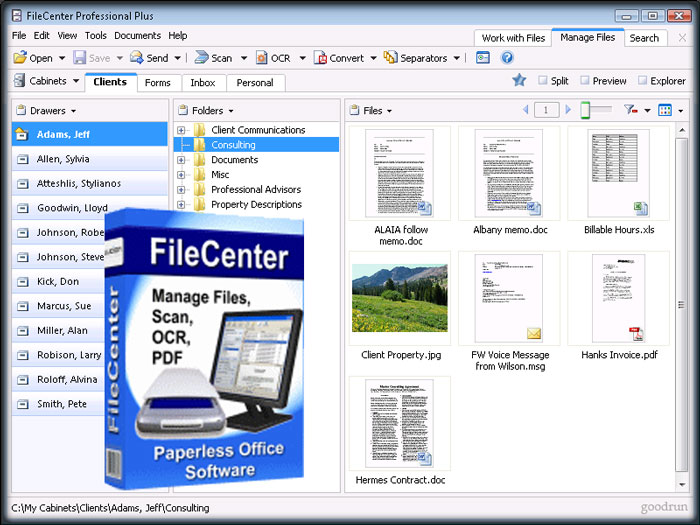
Task: Open the Tools menu
Action: [96, 36]
